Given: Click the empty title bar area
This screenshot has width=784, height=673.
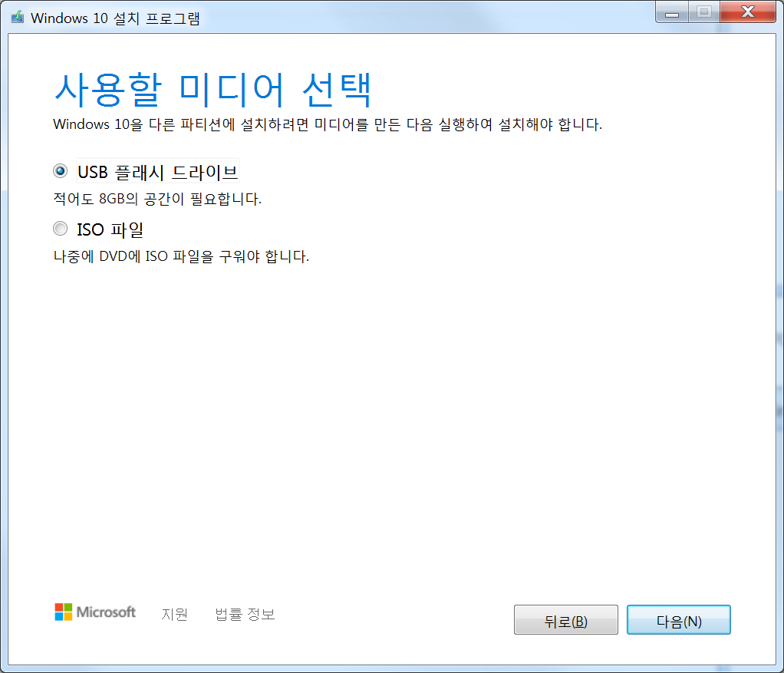Looking at the screenshot, I should 422,18.
